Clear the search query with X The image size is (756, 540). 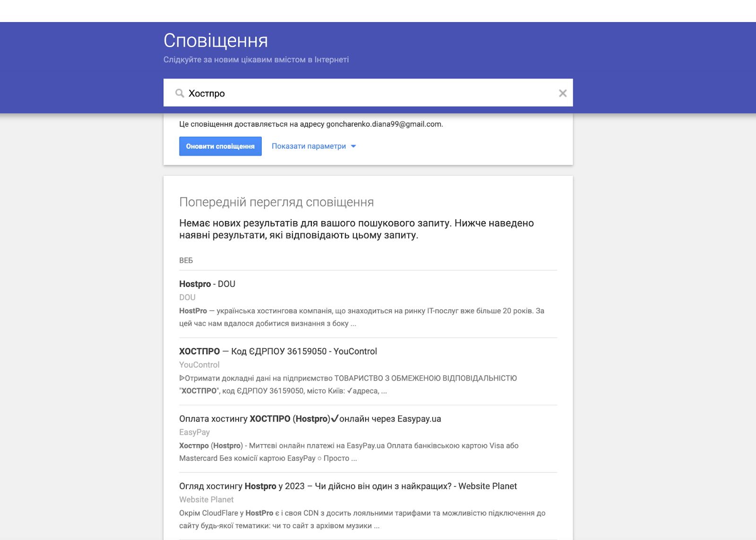[562, 93]
